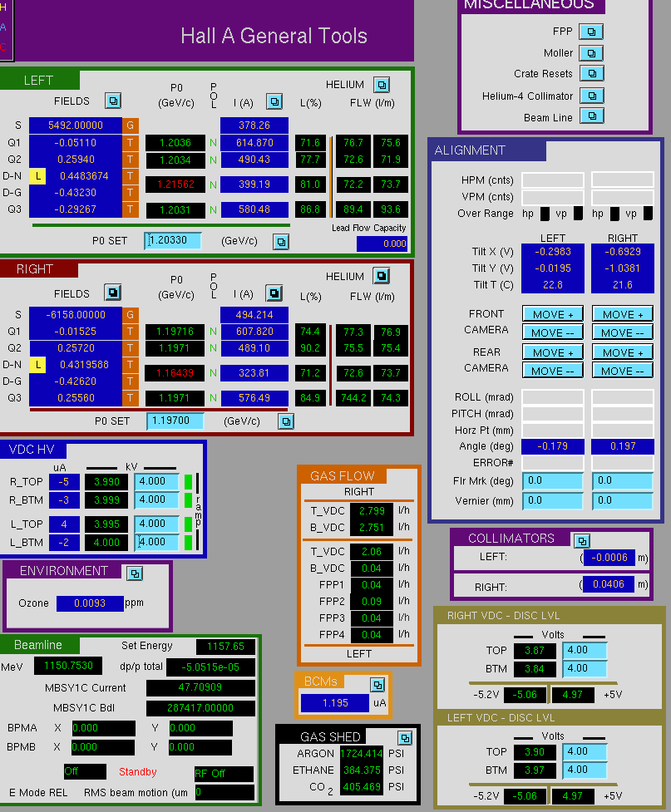Click LEFT Vernier (mm) input field
671x812 pixels.
click(x=553, y=501)
